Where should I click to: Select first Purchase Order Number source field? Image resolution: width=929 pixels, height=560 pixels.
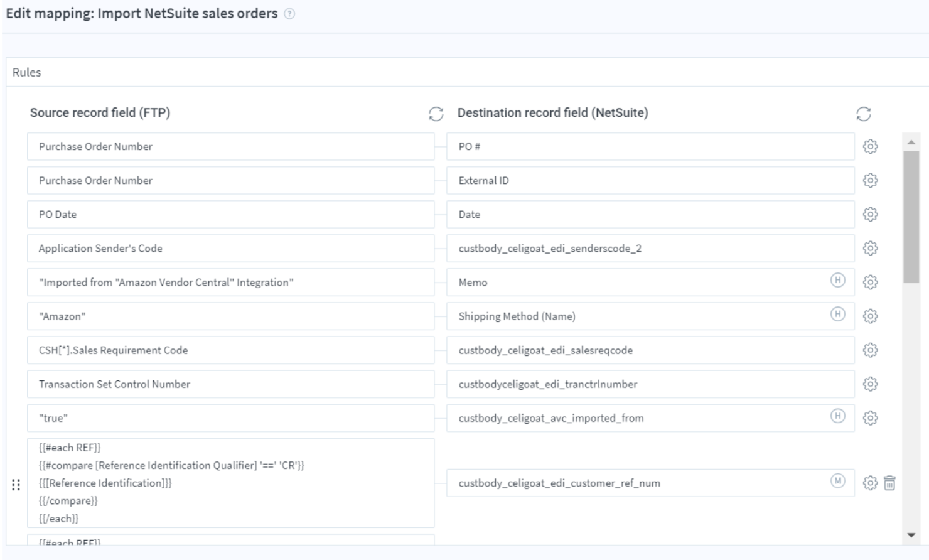[230, 146]
